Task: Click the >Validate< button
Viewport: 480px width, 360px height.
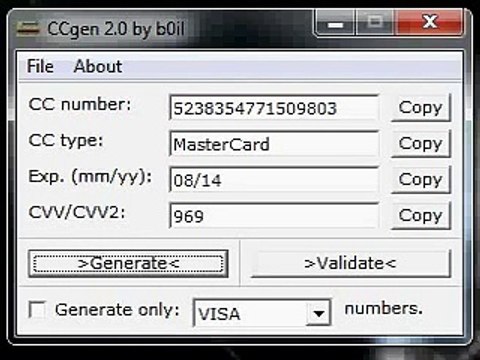Action: (x=350, y=264)
